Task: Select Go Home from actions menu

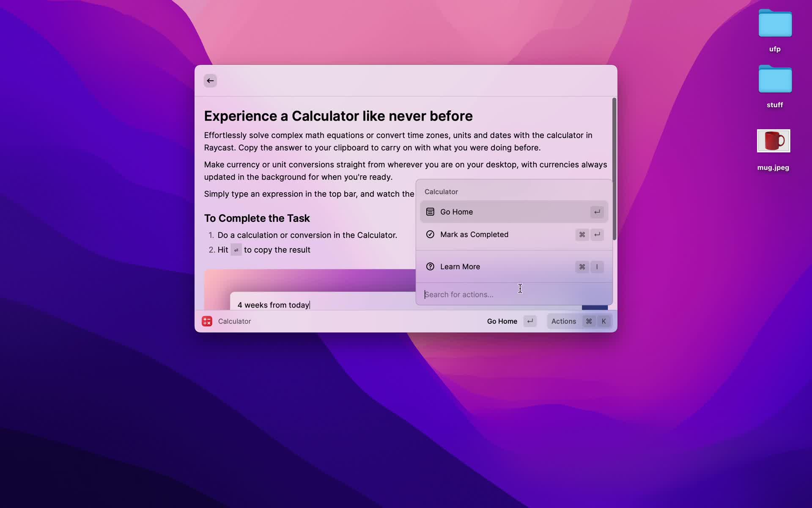Action: [x=514, y=211]
